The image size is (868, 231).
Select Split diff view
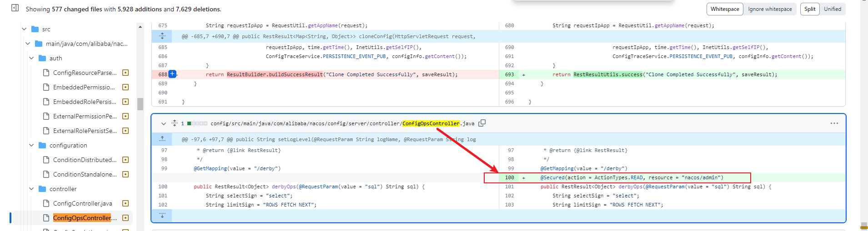click(810, 9)
